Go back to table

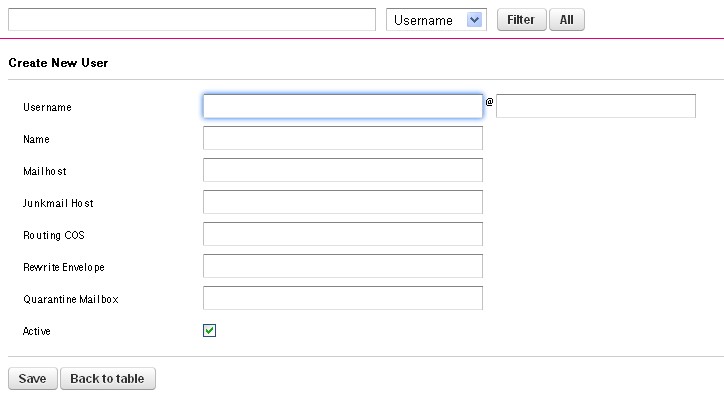[107, 379]
